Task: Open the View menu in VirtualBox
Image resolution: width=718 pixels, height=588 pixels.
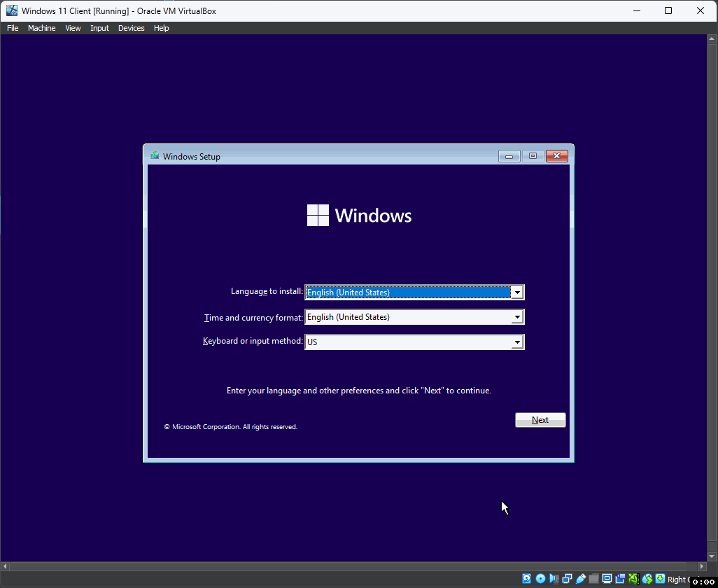Action: [x=73, y=28]
